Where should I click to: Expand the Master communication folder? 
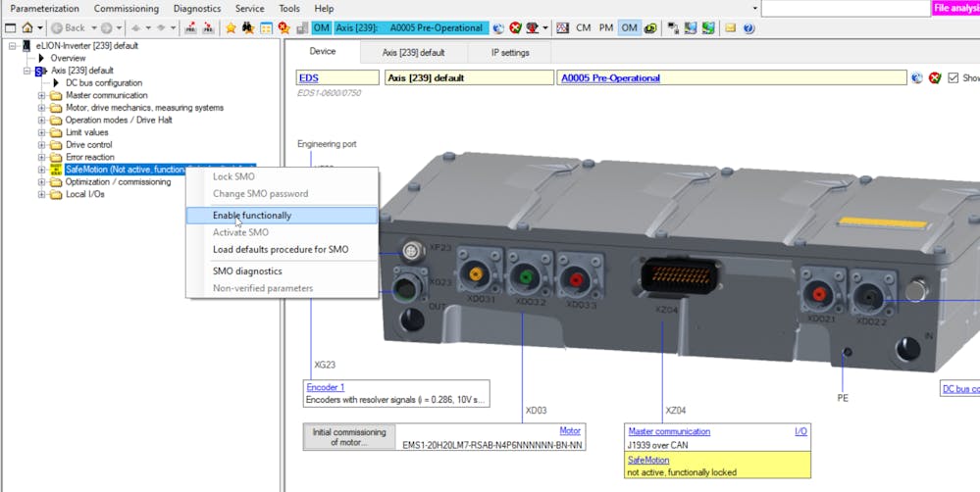tap(41, 96)
